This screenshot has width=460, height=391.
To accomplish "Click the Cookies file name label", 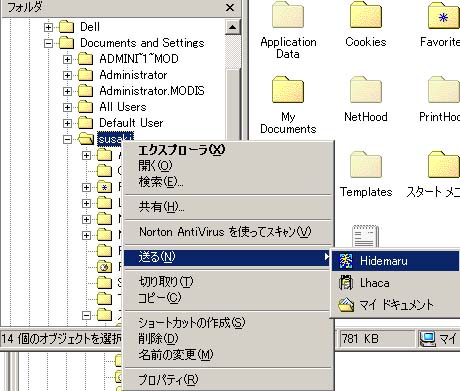I will coord(366,42).
